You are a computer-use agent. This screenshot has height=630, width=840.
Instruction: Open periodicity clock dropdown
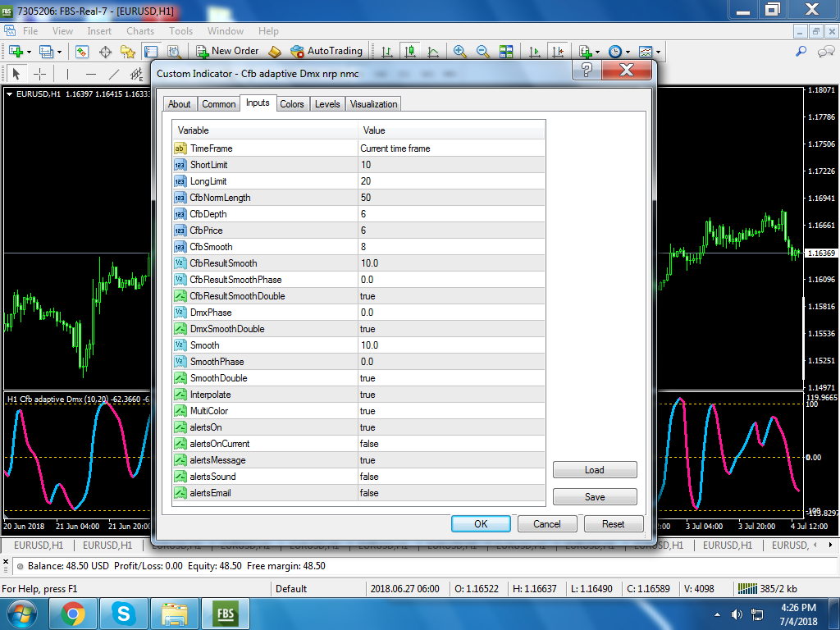(619, 52)
